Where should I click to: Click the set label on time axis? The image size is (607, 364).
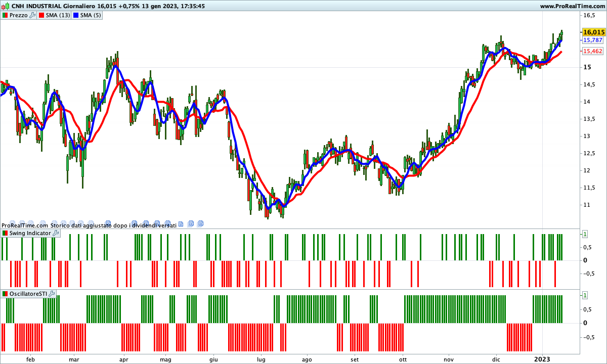click(x=355, y=359)
